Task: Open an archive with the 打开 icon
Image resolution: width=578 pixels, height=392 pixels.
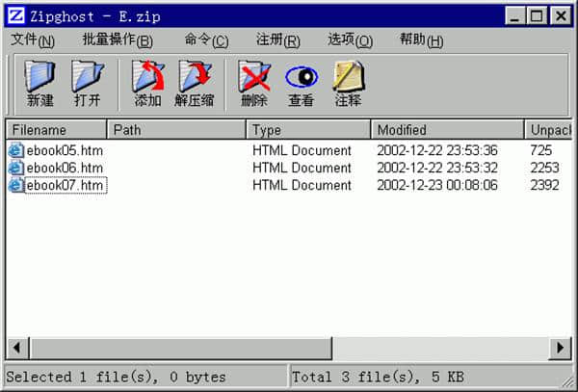Action: tap(88, 76)
